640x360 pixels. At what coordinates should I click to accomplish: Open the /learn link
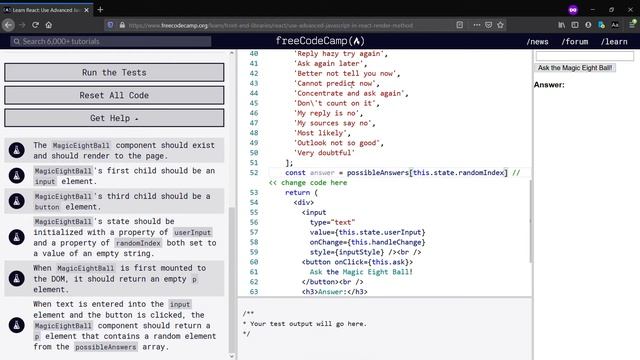[614, 42]
